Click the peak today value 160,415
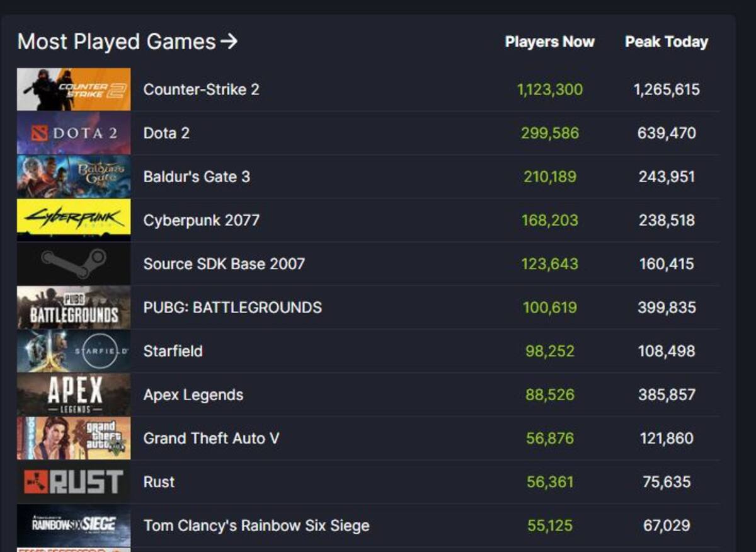This screenshot has height=552, width=756. 667,263
